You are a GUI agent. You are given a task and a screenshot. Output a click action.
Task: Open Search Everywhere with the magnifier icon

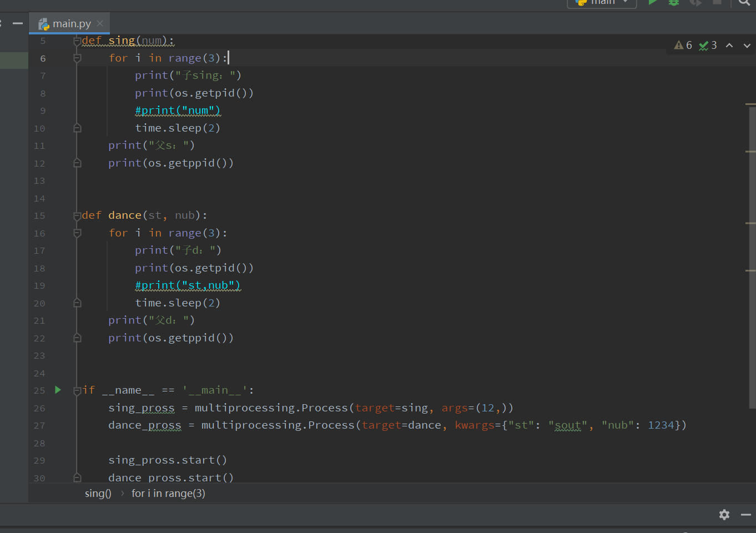745,3
